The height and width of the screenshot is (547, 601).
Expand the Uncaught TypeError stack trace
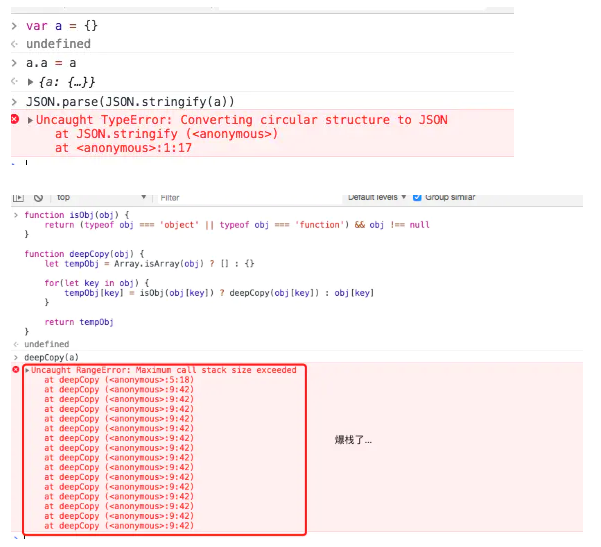tap(30, 120)
